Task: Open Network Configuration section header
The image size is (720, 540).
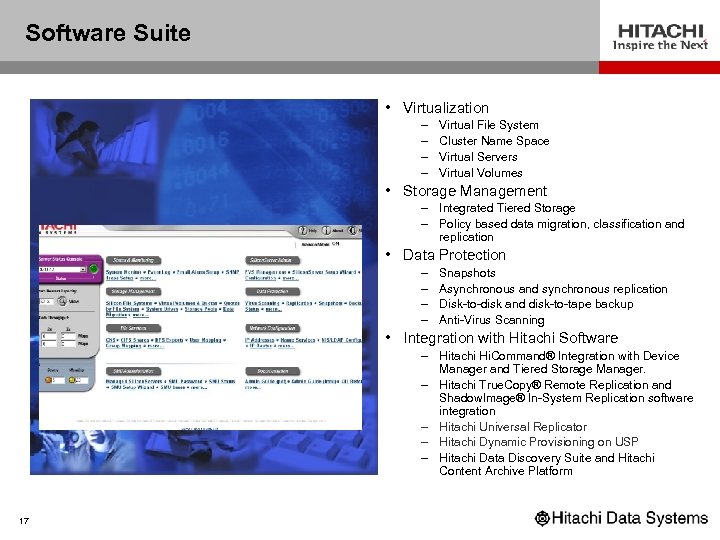Action: (x=272, y=328)
